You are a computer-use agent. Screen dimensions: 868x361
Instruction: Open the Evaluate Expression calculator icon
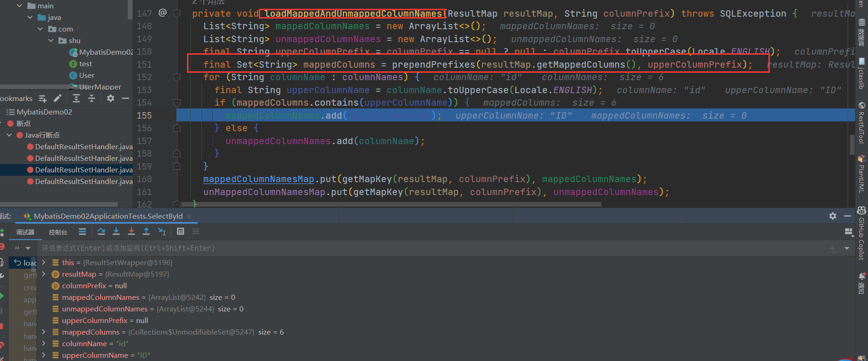click(x=181, y=231)
